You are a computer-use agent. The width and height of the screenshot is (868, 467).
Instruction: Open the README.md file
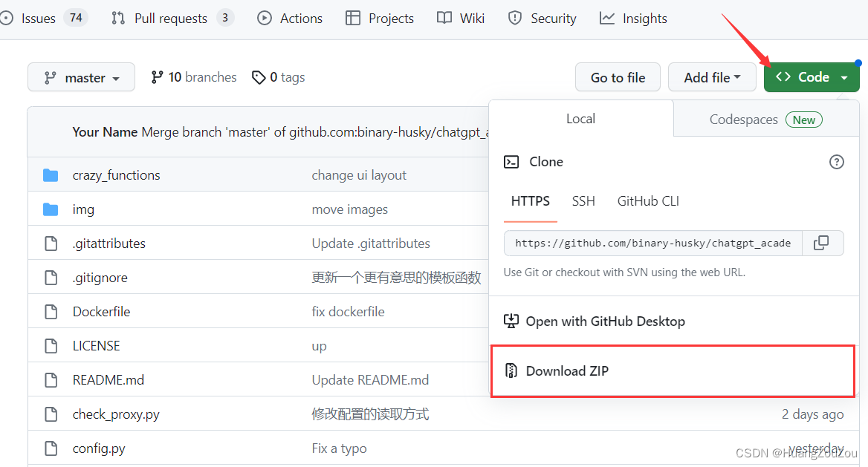[108, 380]
